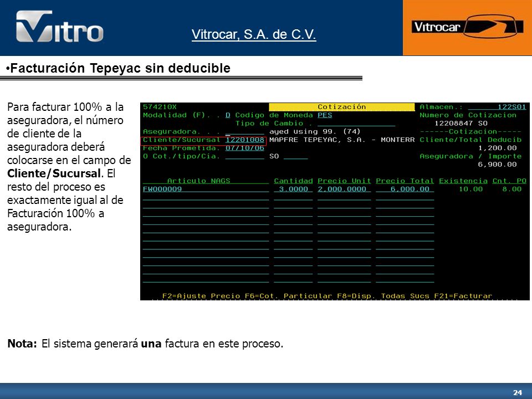Screen dimensions: 532x399
Task: Click the 'ayed using 99. (74)' message
Action: [315, 132]
